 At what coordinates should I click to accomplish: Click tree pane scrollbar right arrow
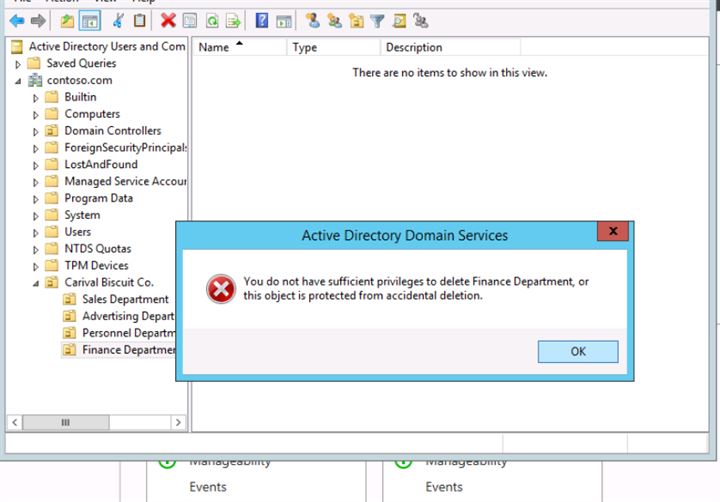(178, 422)
